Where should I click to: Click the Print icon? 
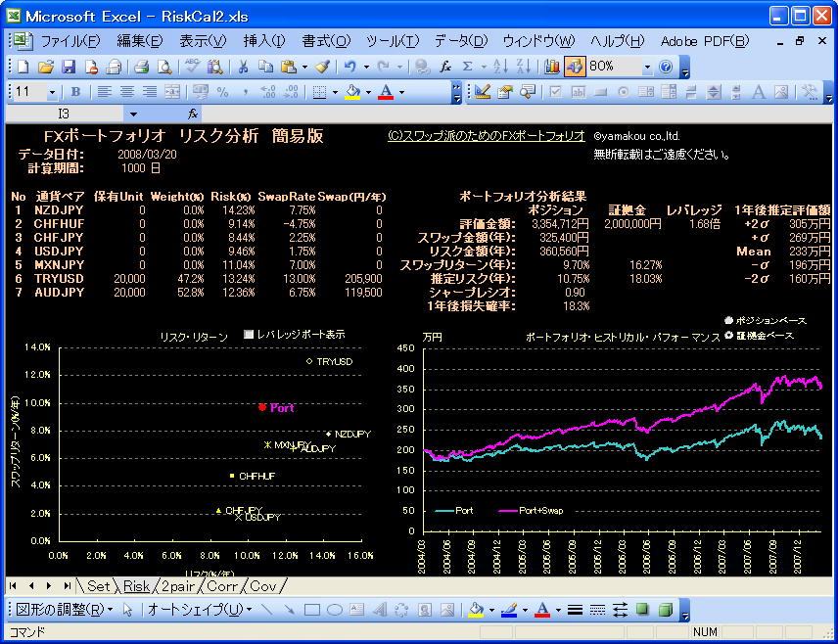click(x=141, y=67)
